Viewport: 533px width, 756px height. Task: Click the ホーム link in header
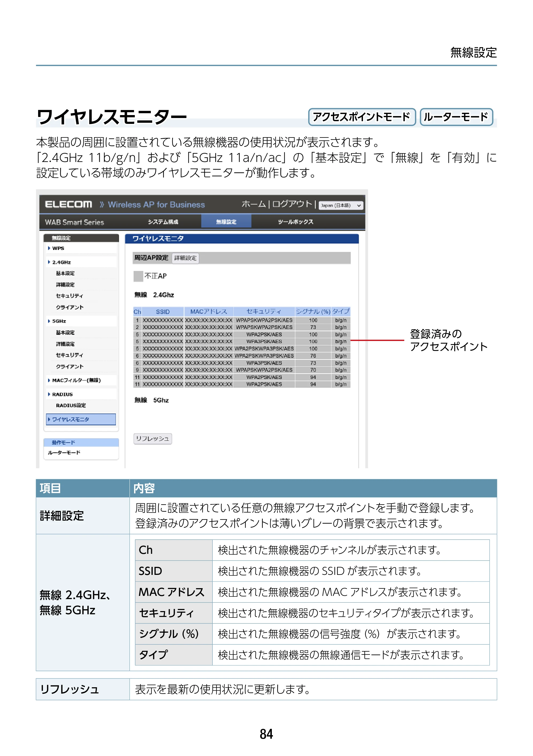point(253,204)
